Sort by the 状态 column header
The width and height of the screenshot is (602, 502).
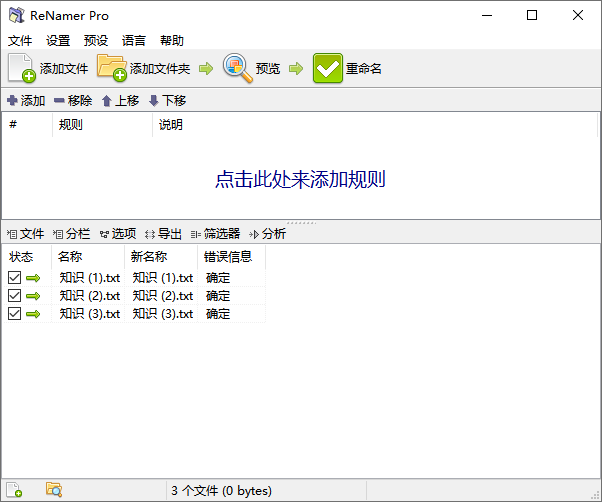27,257
